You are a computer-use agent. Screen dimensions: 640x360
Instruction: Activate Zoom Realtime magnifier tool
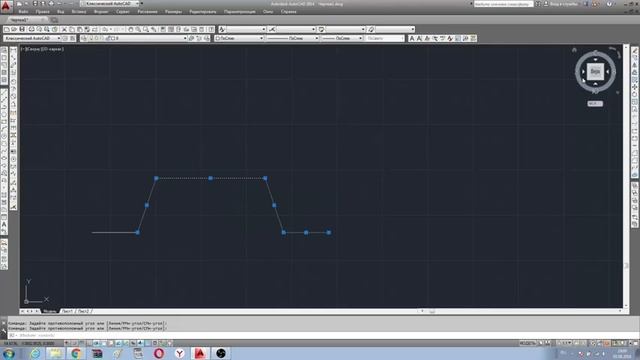(138, 29)
